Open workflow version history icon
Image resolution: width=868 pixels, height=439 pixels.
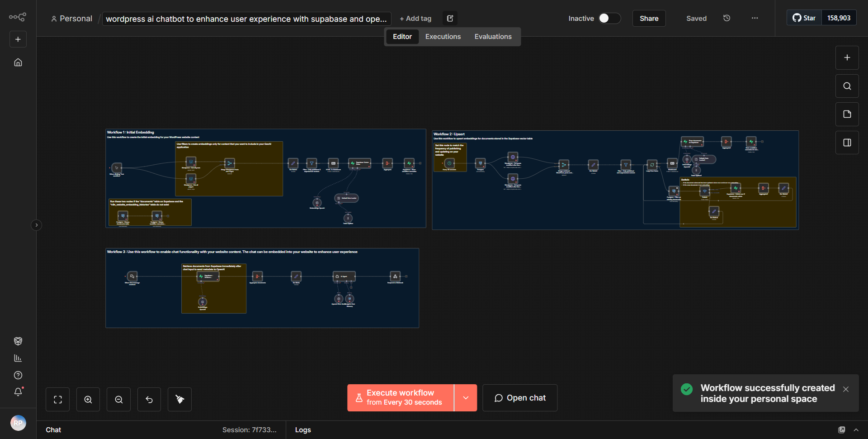726,18
